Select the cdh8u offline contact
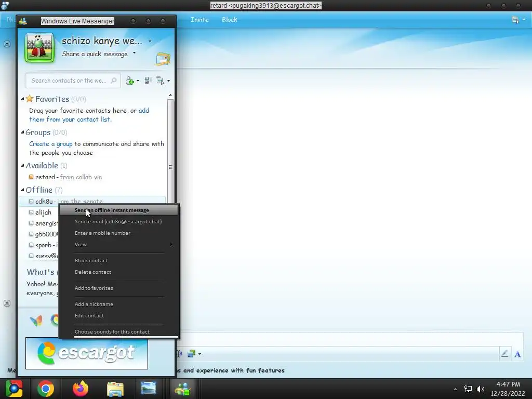532x399 pixels. coord(92,201)
